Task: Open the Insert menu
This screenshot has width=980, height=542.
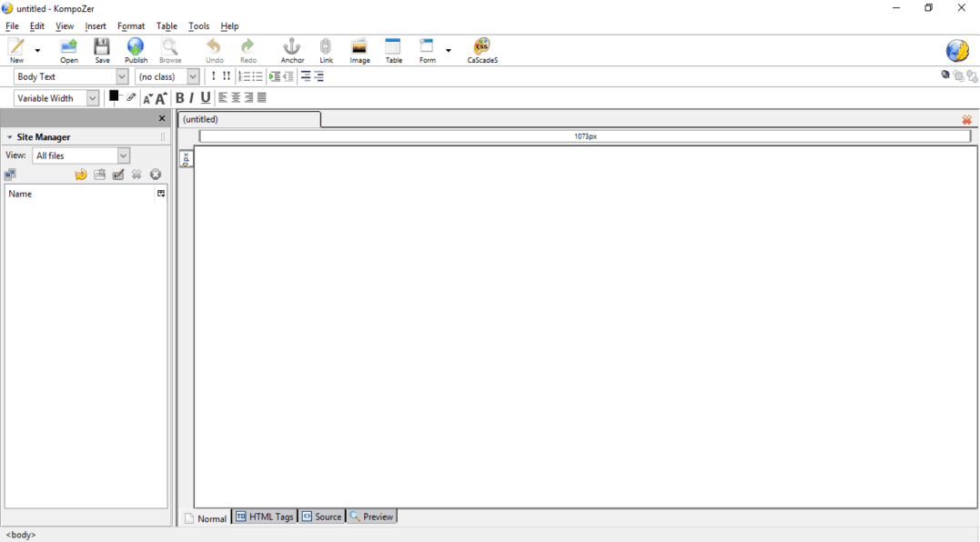Action: pyautogui.click(x=96, y=26)
